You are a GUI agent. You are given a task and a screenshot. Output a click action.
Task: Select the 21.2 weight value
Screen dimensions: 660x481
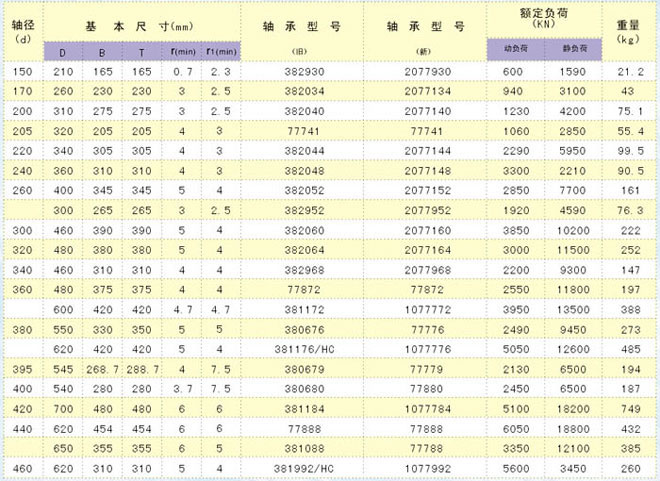[630, 72]
